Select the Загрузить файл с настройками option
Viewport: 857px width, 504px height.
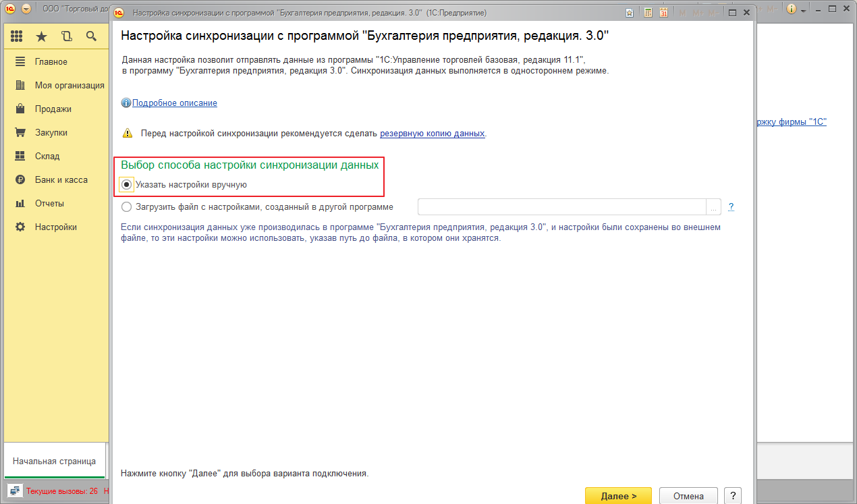pos(127,206)
